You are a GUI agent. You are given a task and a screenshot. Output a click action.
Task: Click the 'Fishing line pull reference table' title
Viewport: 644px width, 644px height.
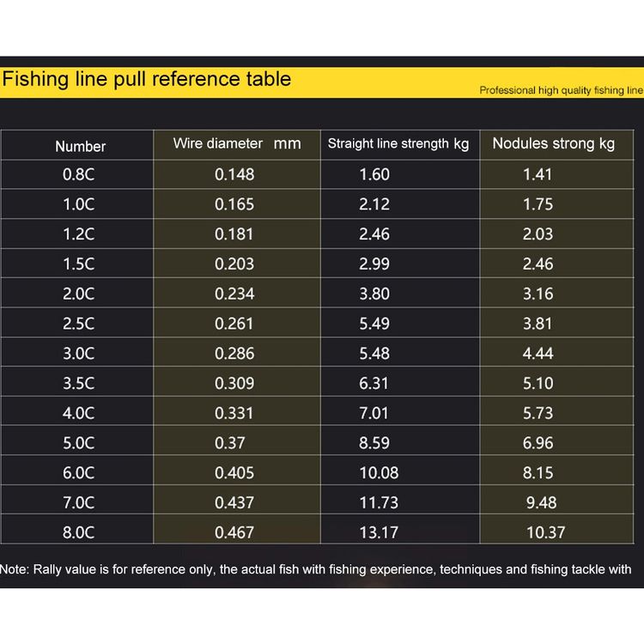coord(147,79)
